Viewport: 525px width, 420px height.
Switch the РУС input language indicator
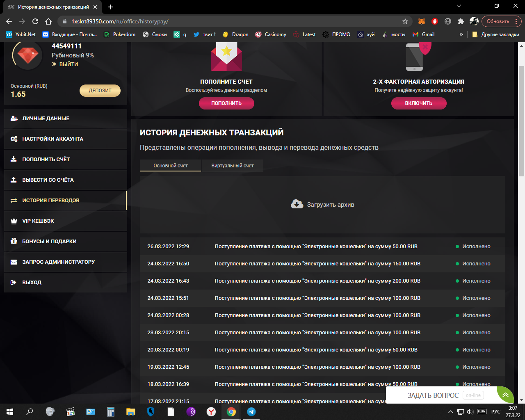(496, 412)
